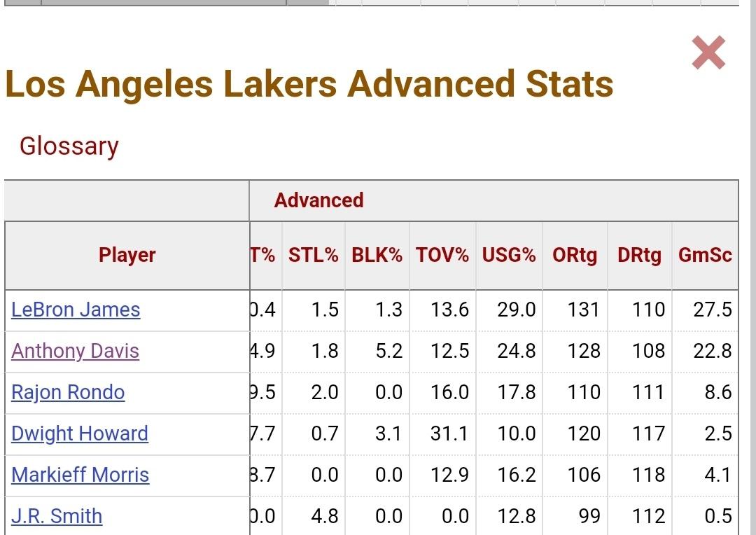Screen dimensions: 756x535
Task: Sort by USG% column header
Action: [x=508, y=255]
